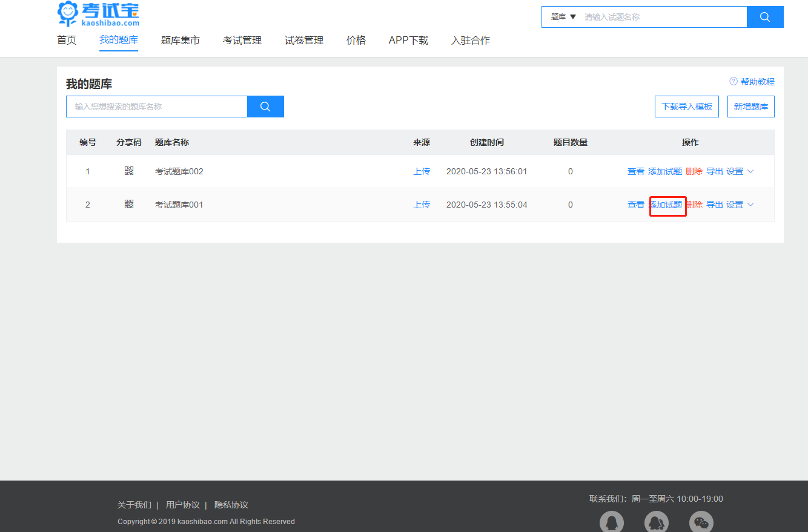The height and width of the screenshot is (532, 808).
Task: Click the 操作 column header
Action: (x=690, y=142)
